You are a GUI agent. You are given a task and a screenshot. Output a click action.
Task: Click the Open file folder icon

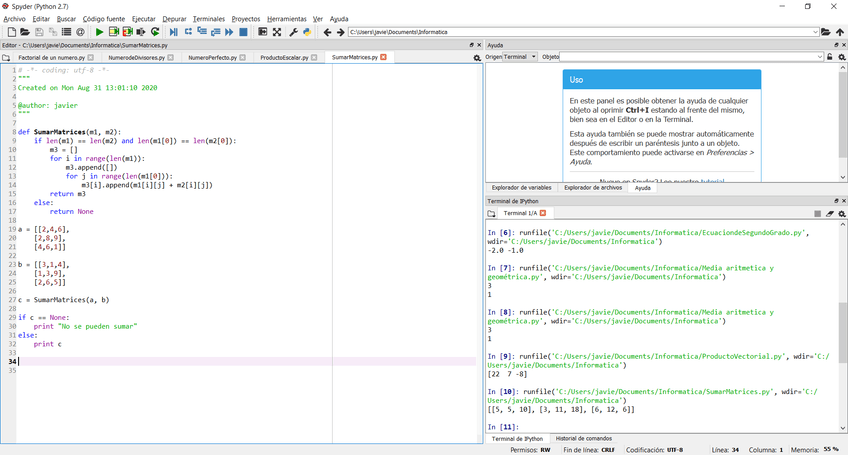coord(25,32)
